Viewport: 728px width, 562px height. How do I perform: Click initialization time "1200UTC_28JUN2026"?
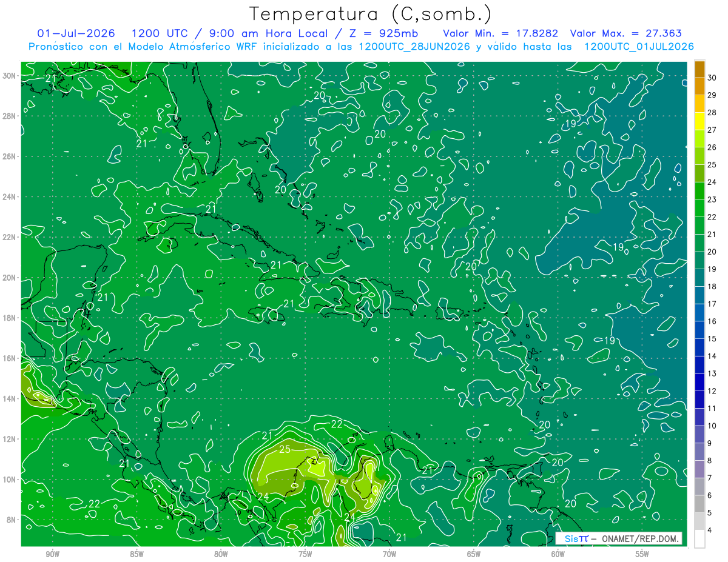[414, 46]
